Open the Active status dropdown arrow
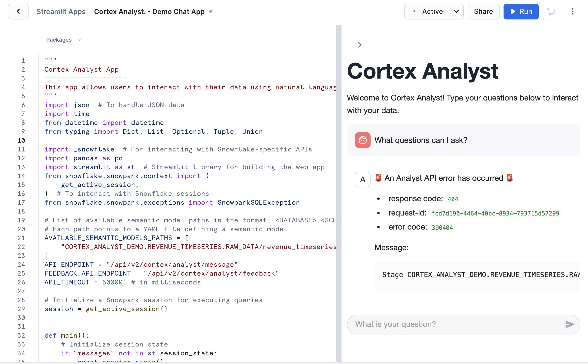Image resolution: width=588 pixels, height=364 pixels. coord(456,12)
